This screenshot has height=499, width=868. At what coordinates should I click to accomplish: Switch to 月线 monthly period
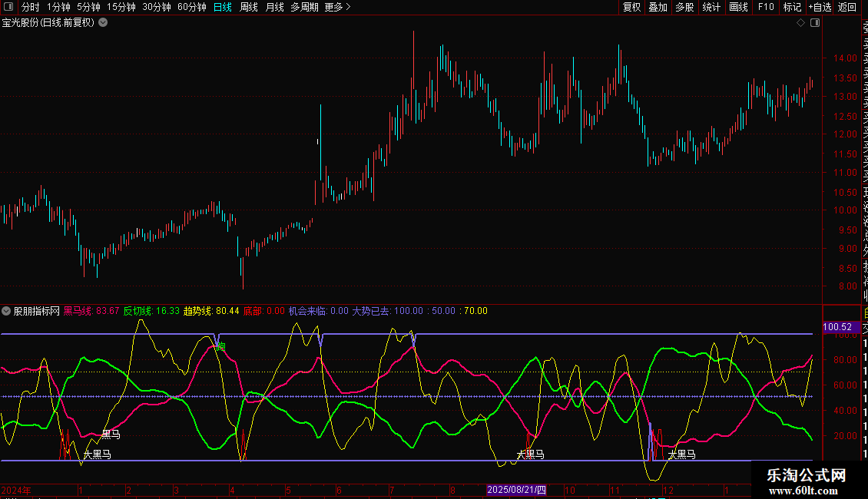pyautogui.click(x=274, y=8)
